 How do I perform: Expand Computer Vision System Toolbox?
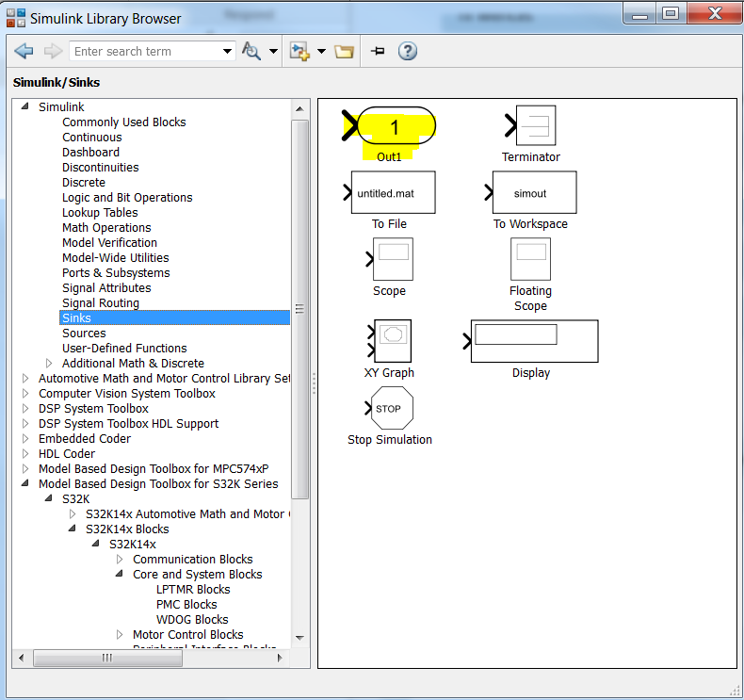[25, 394]
